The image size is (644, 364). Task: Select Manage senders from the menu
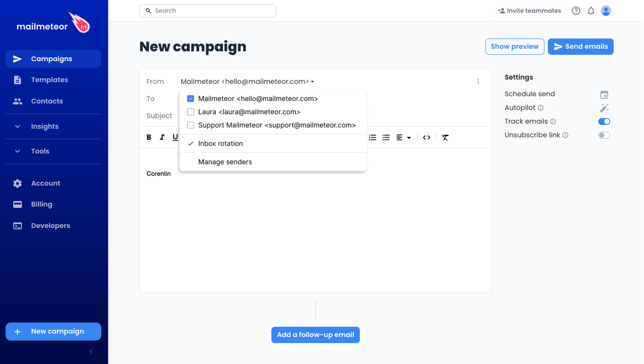click(x=273, y=162)
